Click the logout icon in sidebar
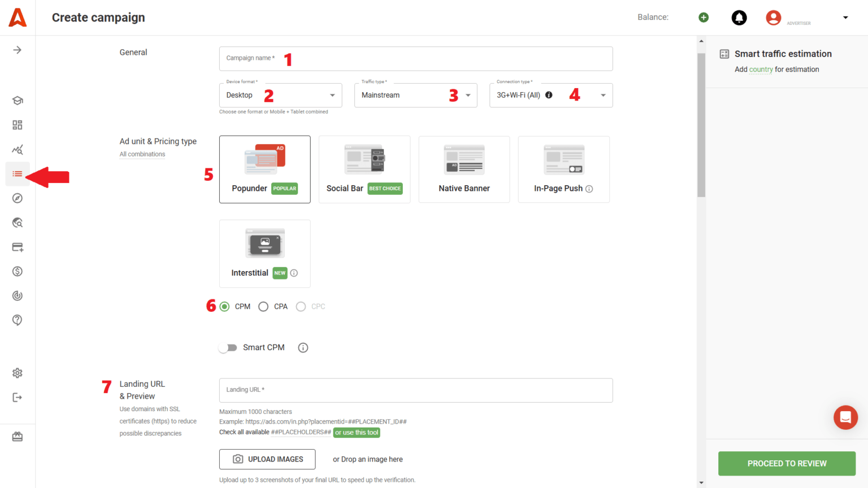The width and height of the screenshot is (868, 488). pos(17,397)
